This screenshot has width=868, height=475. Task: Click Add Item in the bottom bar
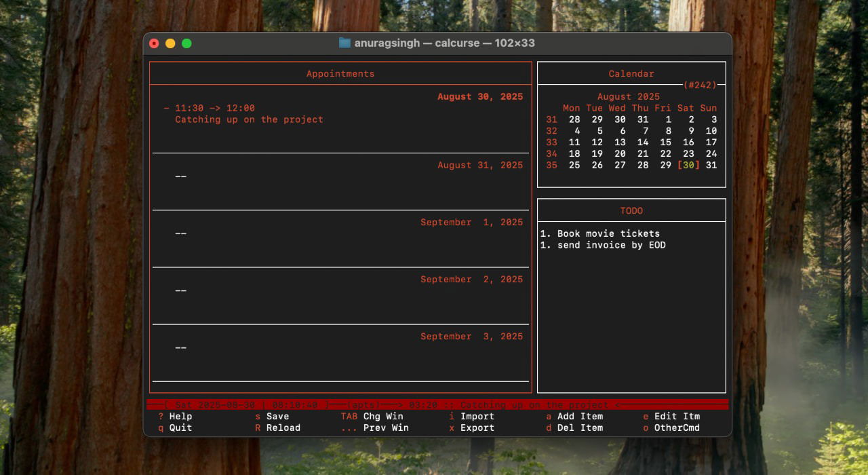[580, 417]
